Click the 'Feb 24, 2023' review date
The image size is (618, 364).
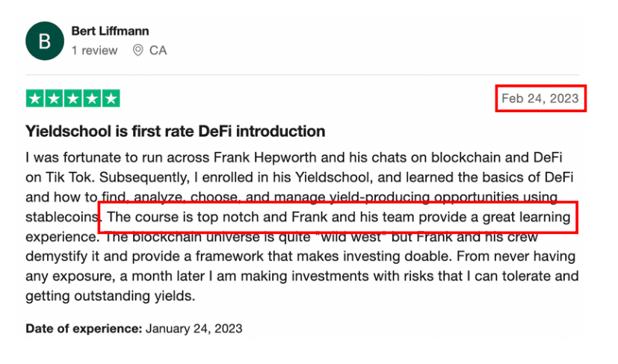coord(540,99)
